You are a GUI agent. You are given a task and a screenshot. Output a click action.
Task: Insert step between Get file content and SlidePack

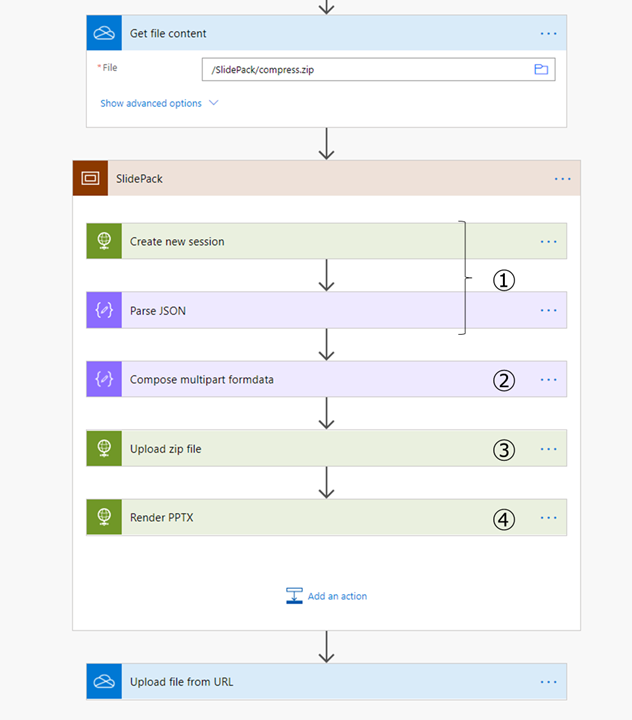(x=327, y=144)
